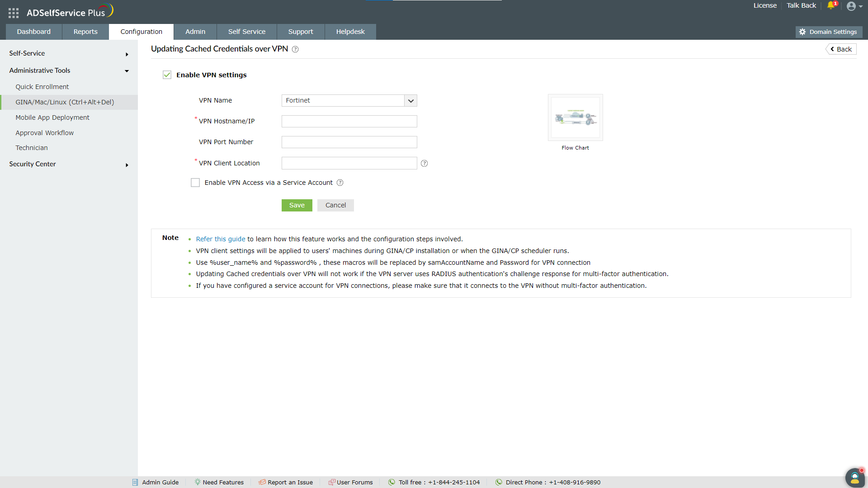Expand the Security Center section
The width and height of the screenshot is (868, 488).
[127, 165]
